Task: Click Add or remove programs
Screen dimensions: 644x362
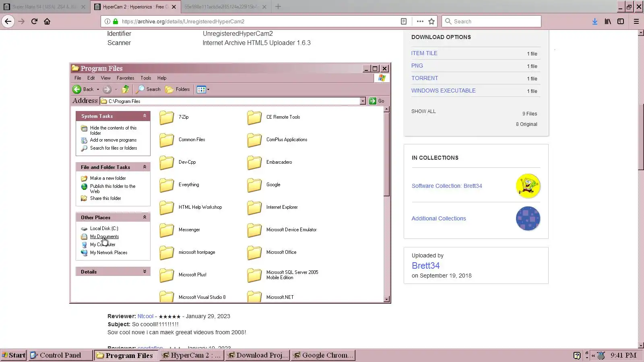Action: [x=113, y=140]
